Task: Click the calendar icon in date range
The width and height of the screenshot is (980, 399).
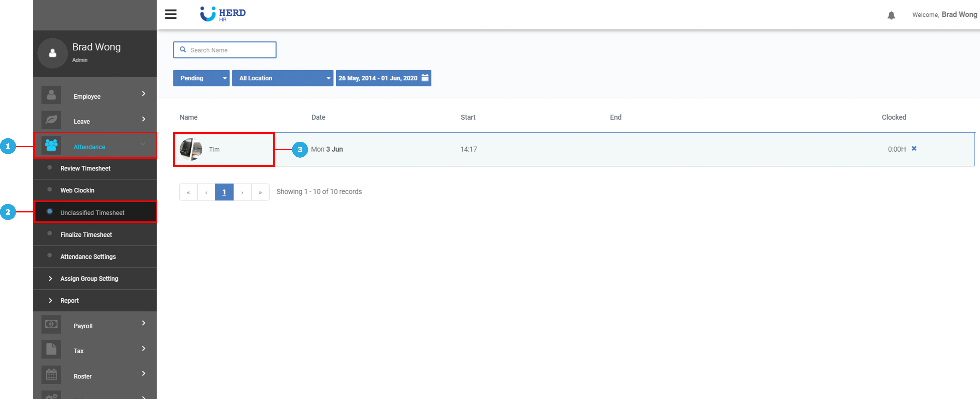Action: 425,78
